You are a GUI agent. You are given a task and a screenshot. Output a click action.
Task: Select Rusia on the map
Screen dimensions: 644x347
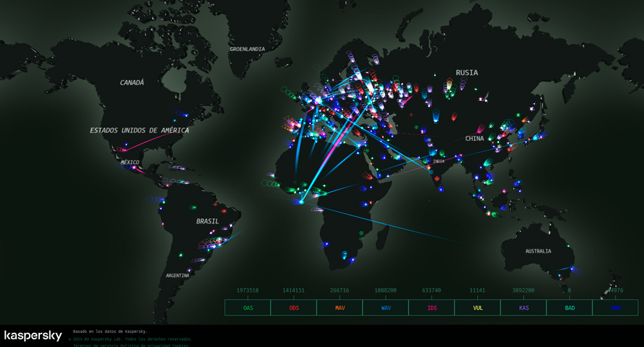click(467, 73)
